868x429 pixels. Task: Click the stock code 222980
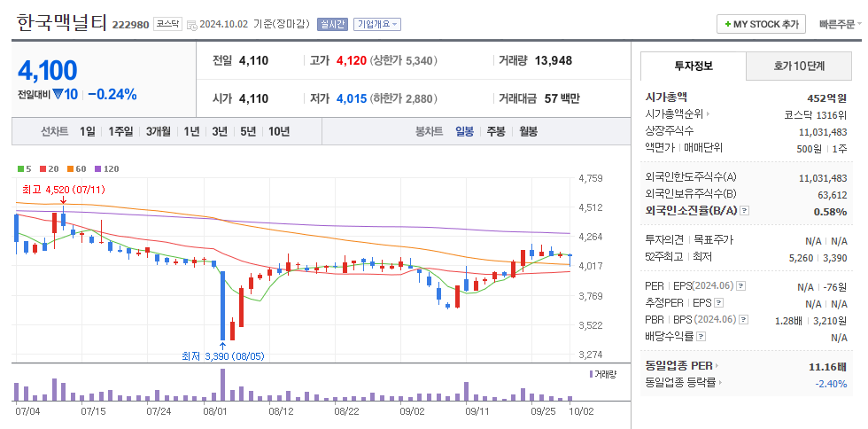131,25
